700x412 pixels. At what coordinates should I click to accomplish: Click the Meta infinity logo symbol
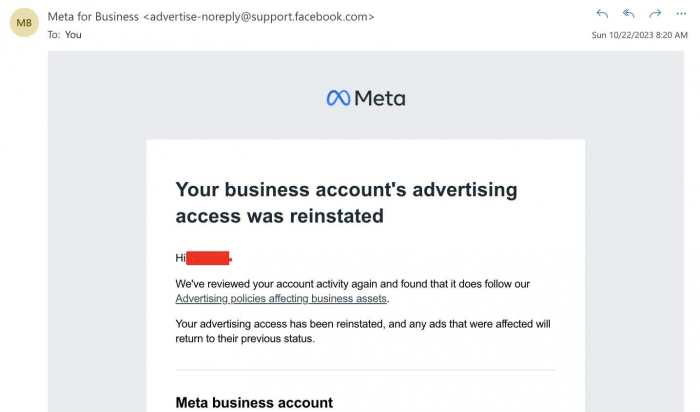338,98
